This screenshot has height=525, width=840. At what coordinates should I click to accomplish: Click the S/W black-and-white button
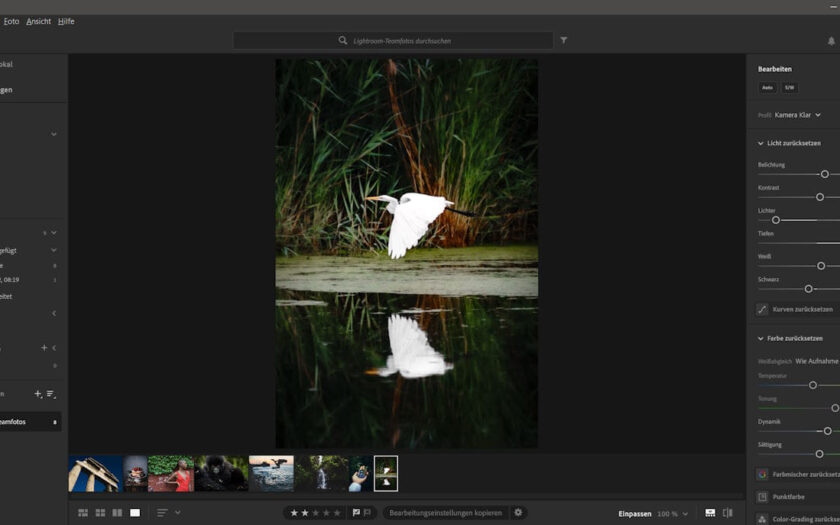(x=789, y=88)
